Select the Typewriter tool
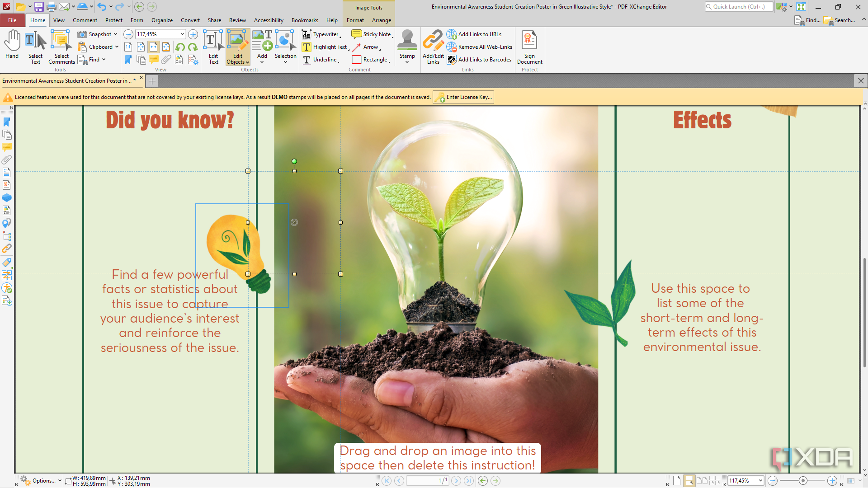 coord(321,34)
